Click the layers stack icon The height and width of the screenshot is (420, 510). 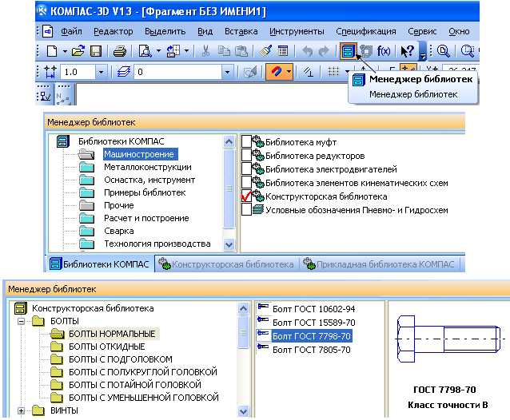click(124, 72)
